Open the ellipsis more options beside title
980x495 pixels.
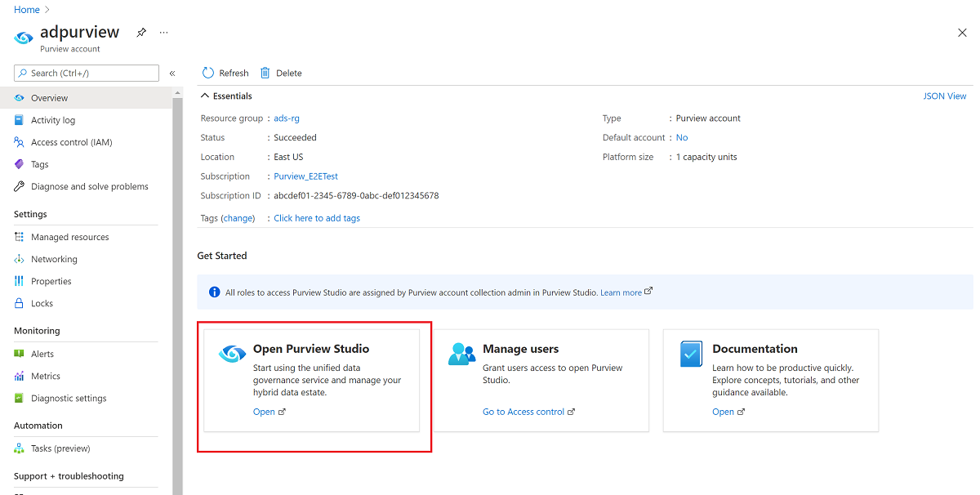point(164,33)
